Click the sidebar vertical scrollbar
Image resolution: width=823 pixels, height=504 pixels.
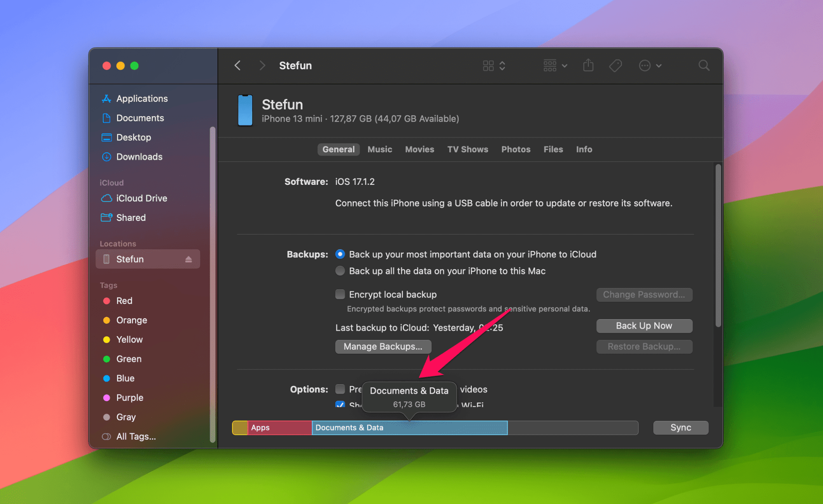212,284
